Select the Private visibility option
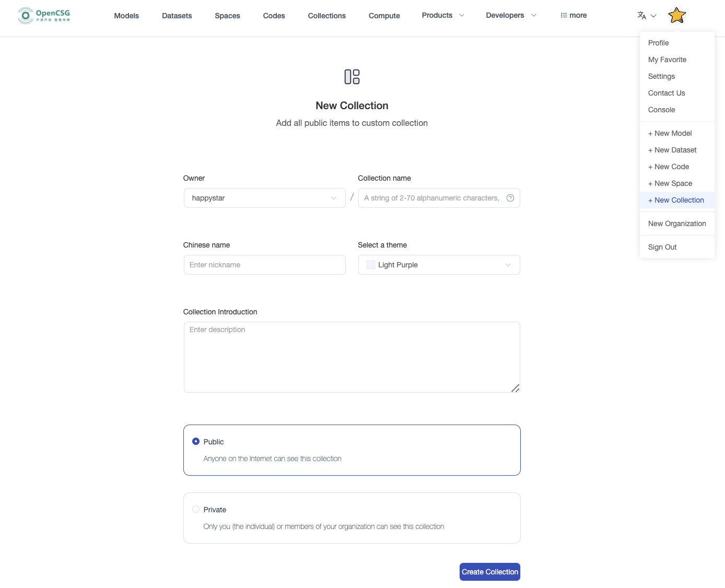 (196, 509)
